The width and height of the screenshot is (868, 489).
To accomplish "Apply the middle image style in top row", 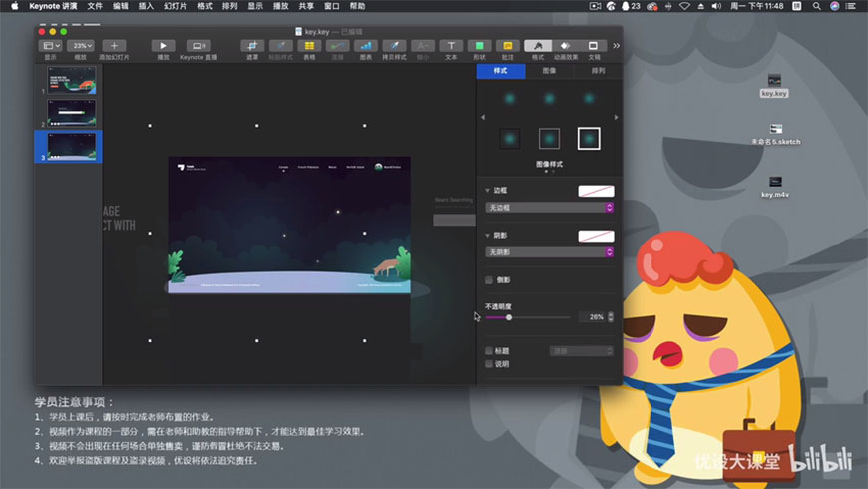I will (x=549, y=99).
